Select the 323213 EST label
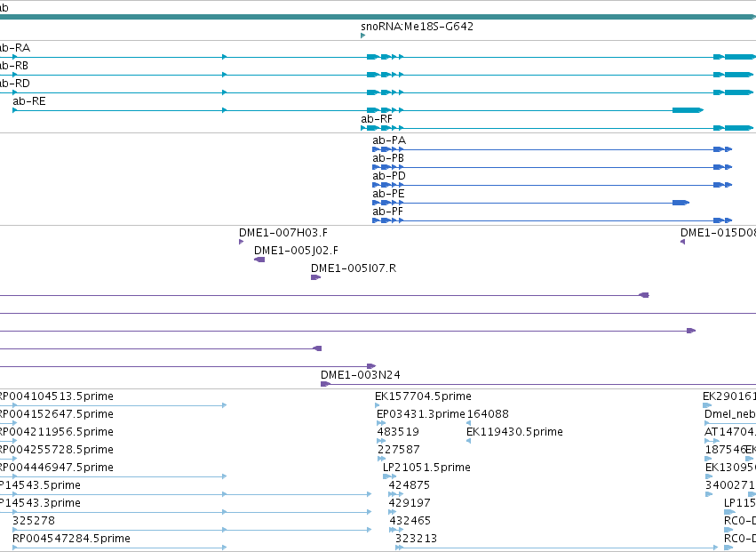Image resolution: width=756 pixels, height=552 pixels. 416,539
